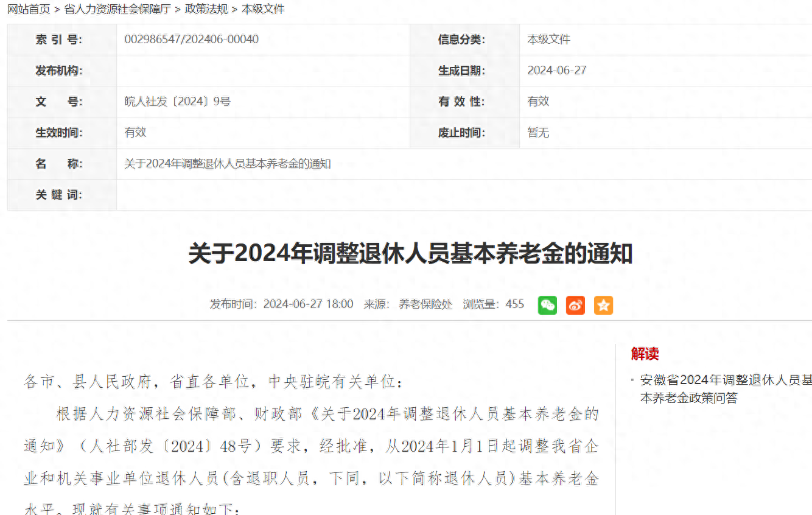The width and height of the screenshot is (812, 515).
Task: Click the 名称 row's notice title text
Action: click(227, 164)
